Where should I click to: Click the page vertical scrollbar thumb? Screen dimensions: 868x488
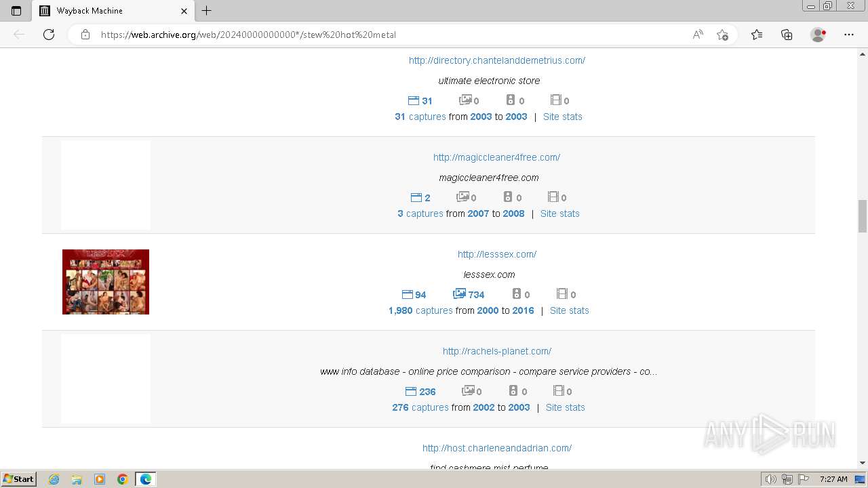(863, 216)
